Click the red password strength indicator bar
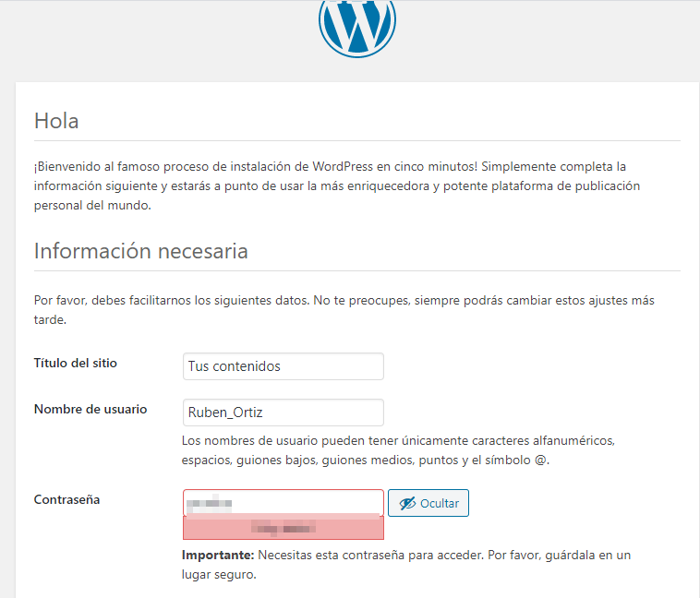Viewport: 700px width, 598px height. [x=283, y=529]
